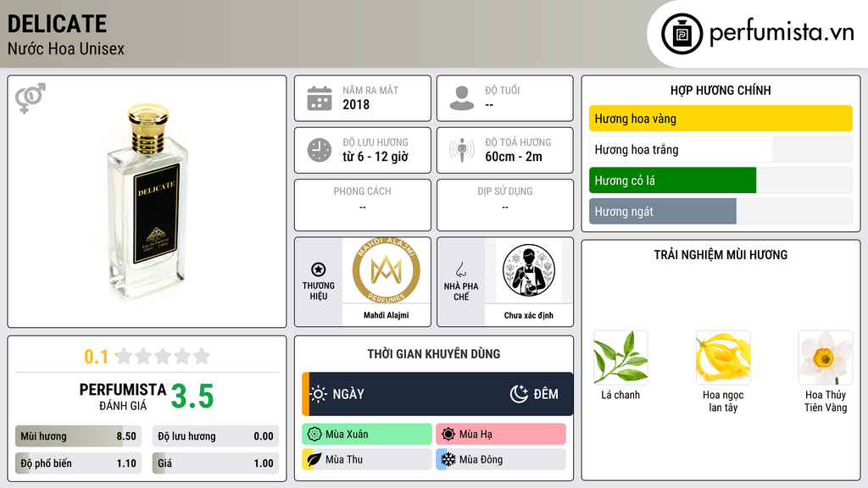Click the sillage icon beside Độ toả hương
Screen dimensions: 868x488
pyautogui.click(x=462, y=150)
